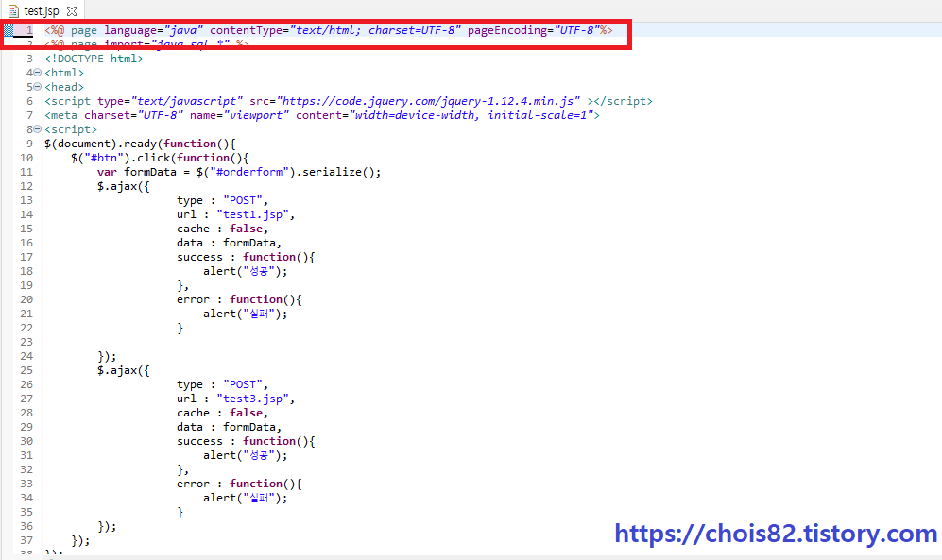The height and width of the screenshot is (560, 942).
Task: Click the <!DOCTYPE html> line
Action: tap(94, 59)
